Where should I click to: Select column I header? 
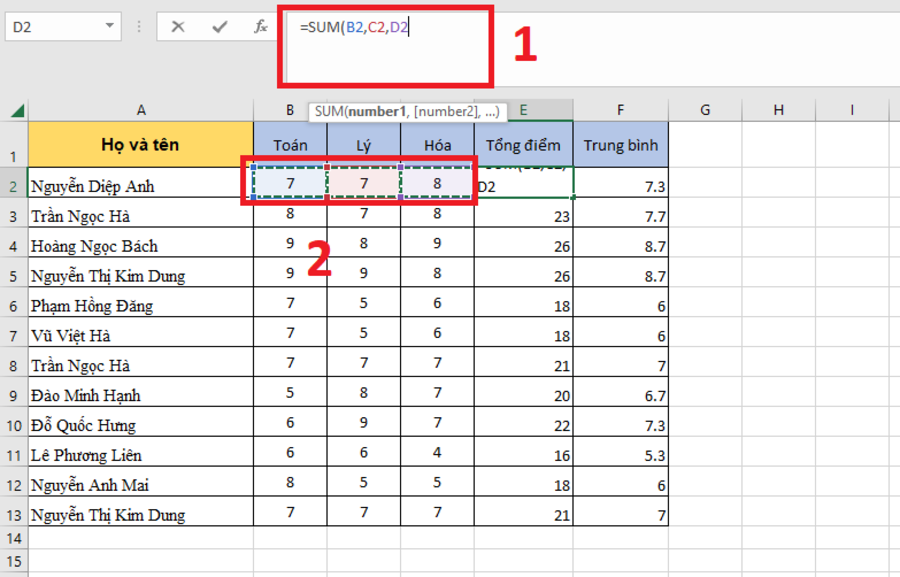852,110
